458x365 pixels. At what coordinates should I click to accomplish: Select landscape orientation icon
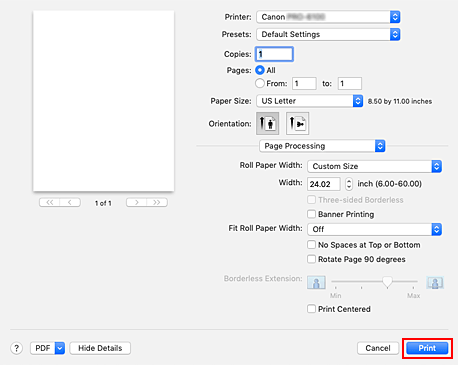point(297,123)
